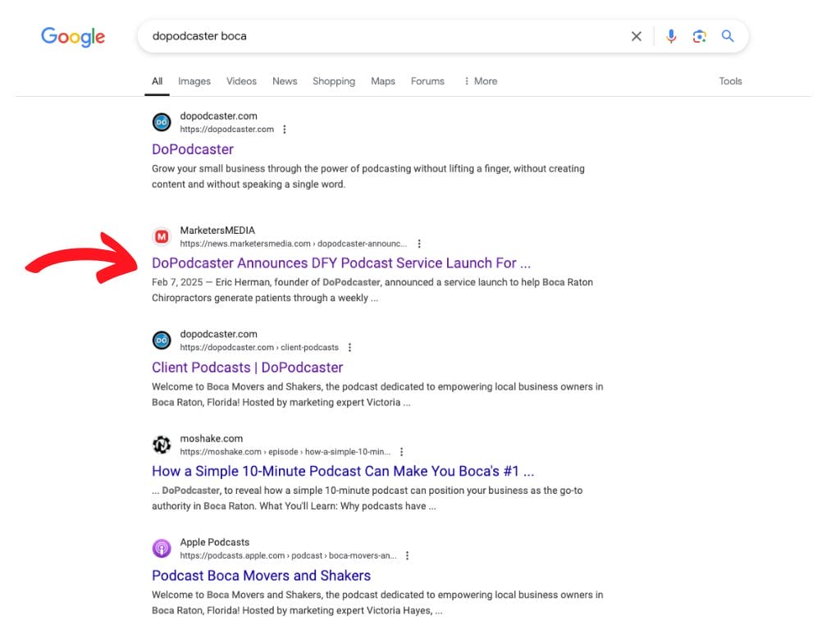Expand the More search filters menu
The image size is (840, 630).
click(481, 81)
